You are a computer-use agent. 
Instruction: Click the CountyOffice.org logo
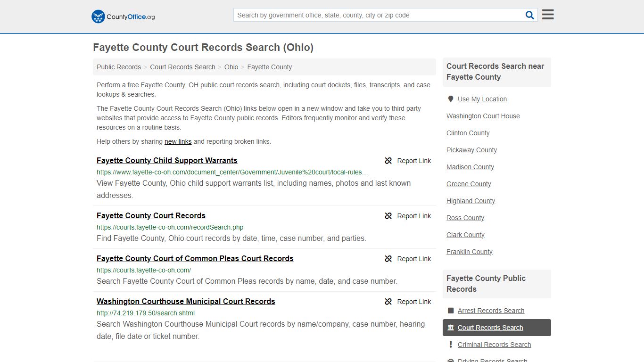[123, 16]
